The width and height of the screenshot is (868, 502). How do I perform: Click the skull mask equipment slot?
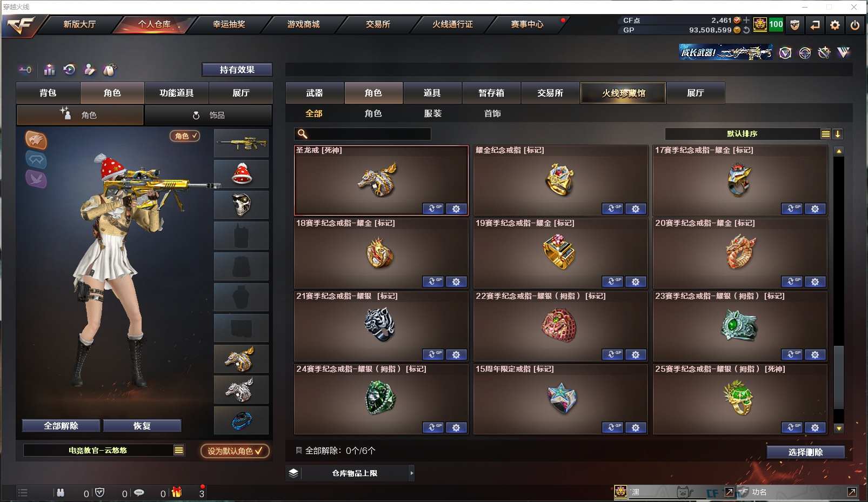click(x=242, y=205)
